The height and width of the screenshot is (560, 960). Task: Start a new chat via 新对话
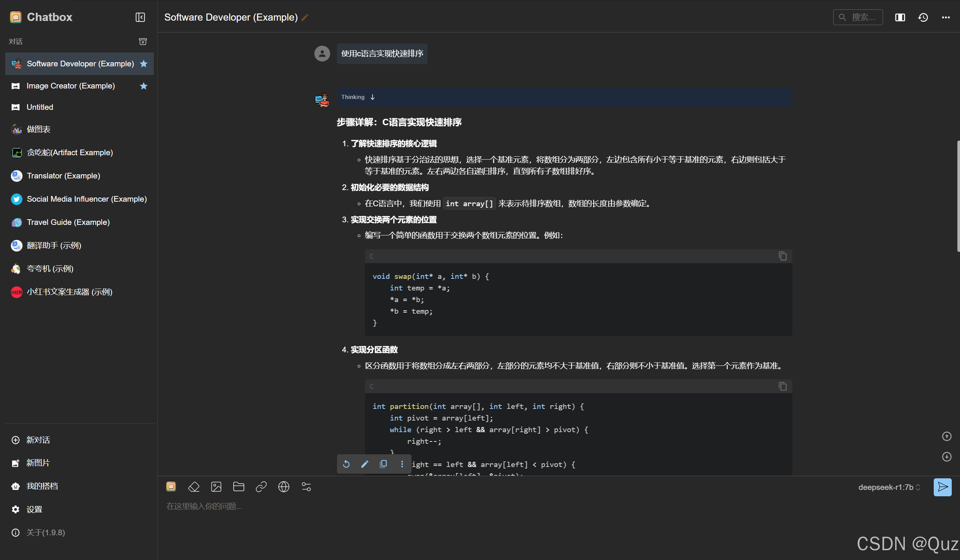pyautogui.click(x=38, y=440)
